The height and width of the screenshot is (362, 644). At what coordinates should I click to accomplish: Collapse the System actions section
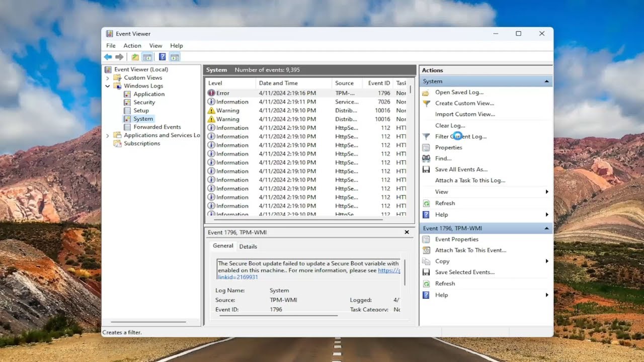546,81
